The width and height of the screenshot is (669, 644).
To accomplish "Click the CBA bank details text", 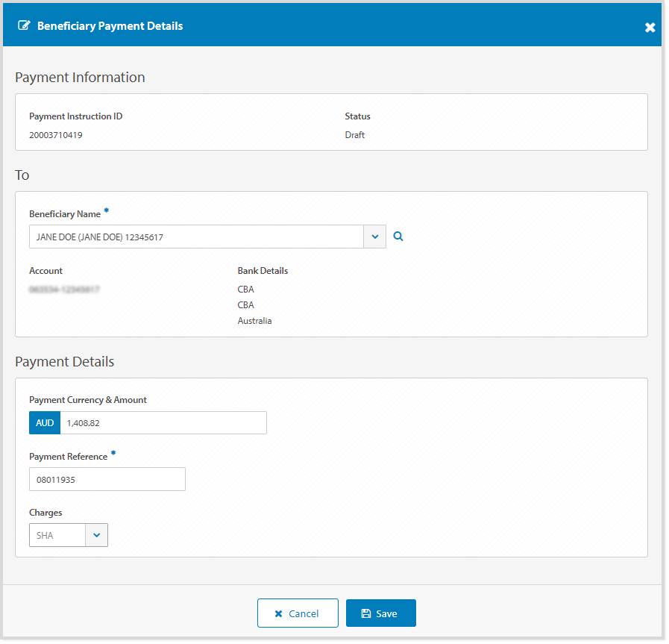I will pos(246,289).
